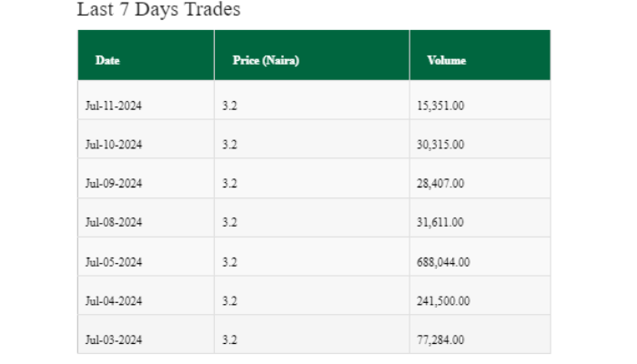Select the Jul-10-2024 date cell
This screenshot has width=637, height=364.
[x=114, y=145]
